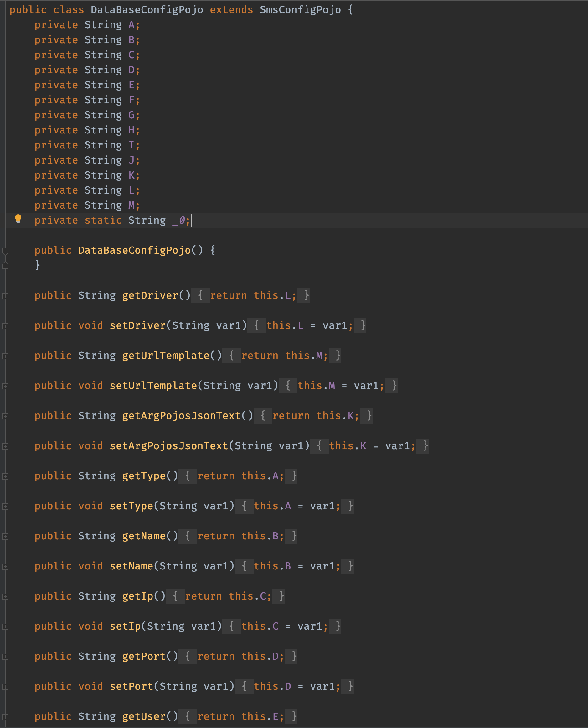Click the field M declaration

pos(131,205)
